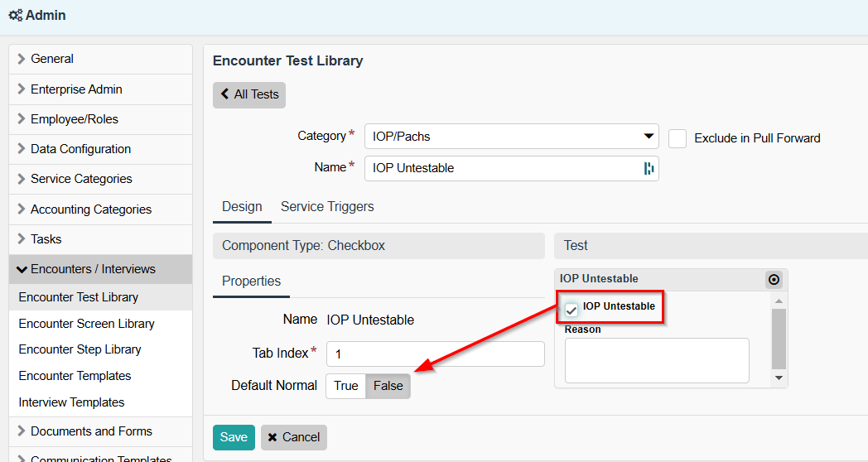Select the Design tab

coord(242,207)
